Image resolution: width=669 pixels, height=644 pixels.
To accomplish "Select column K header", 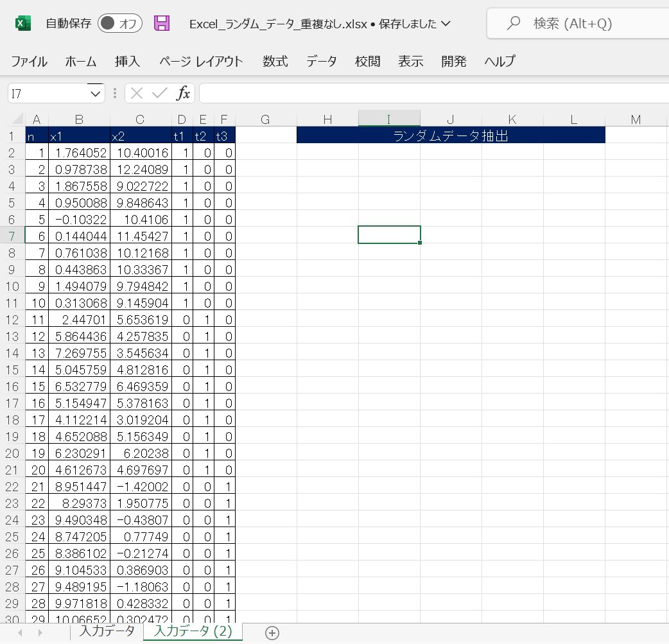I will point(512,119).
